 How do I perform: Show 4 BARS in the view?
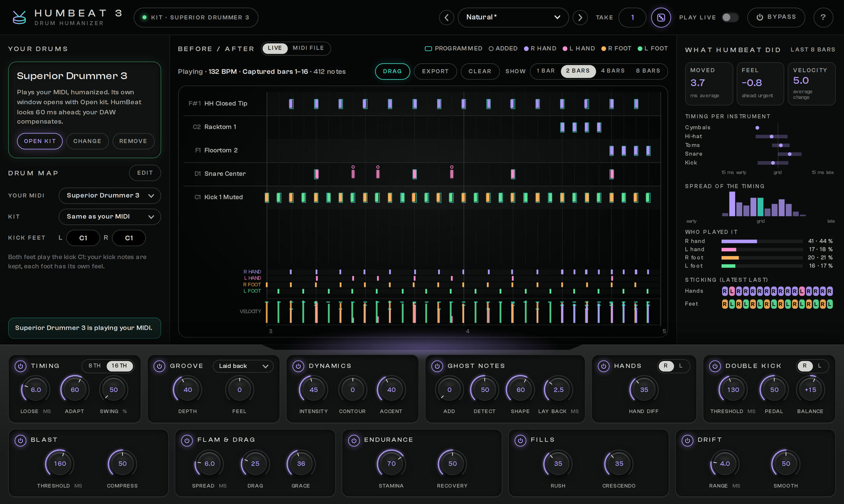tap(613, 71)
